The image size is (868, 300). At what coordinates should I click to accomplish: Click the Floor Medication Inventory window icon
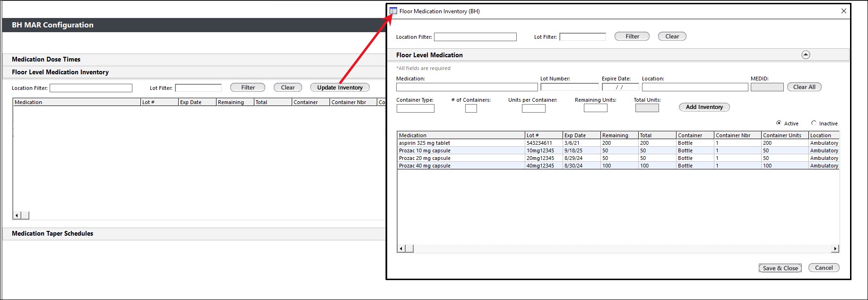point(393,11)
